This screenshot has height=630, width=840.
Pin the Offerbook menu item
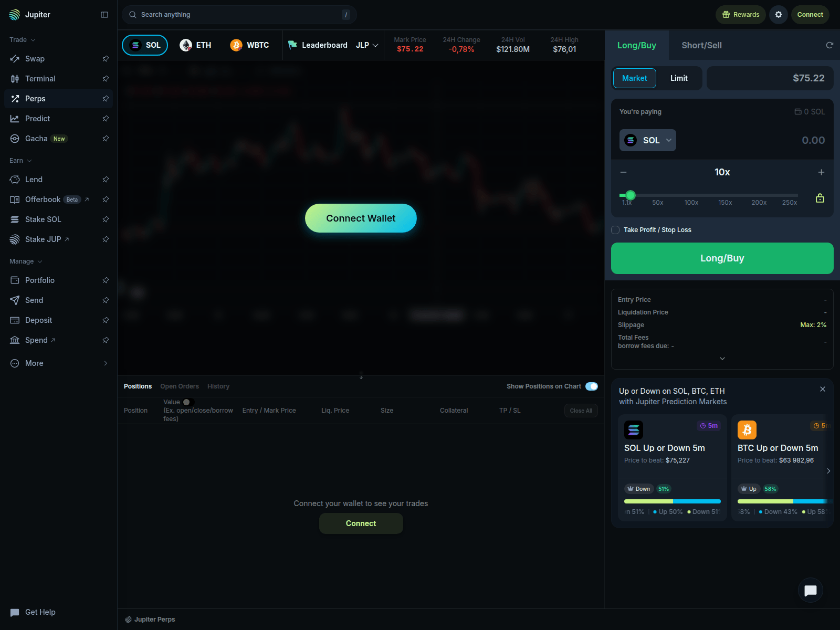coord(106,199)
